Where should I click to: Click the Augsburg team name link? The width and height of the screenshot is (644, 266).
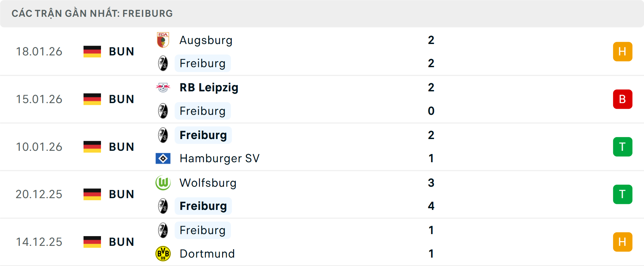[206, 40]
